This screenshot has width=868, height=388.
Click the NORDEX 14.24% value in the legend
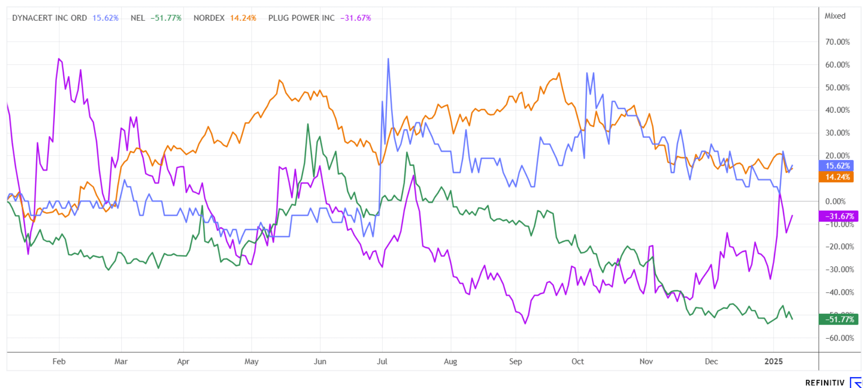[243, 18]
